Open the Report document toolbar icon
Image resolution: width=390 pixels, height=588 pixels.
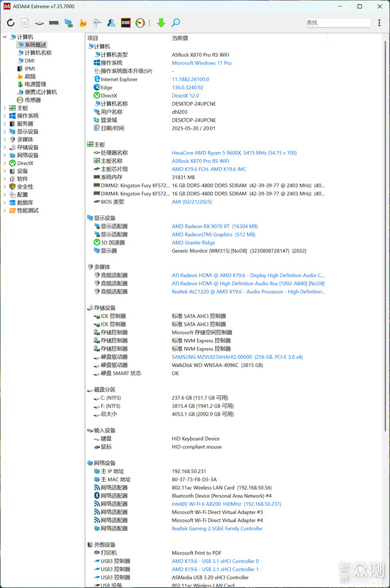pyautogui.click(x=25, y=23)
